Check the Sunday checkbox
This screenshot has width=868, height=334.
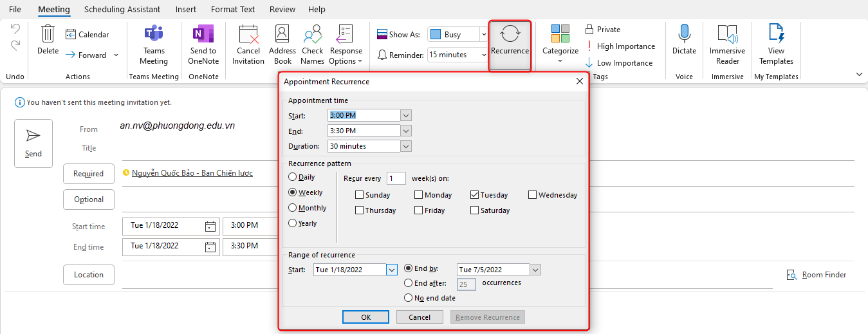359,195
